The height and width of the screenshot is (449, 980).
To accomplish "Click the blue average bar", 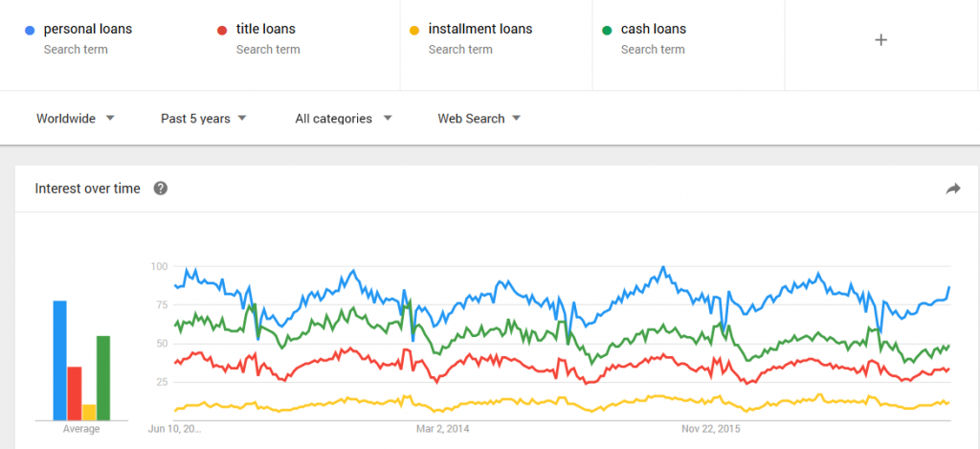I will pyautogui.click(x=59, y=360).
